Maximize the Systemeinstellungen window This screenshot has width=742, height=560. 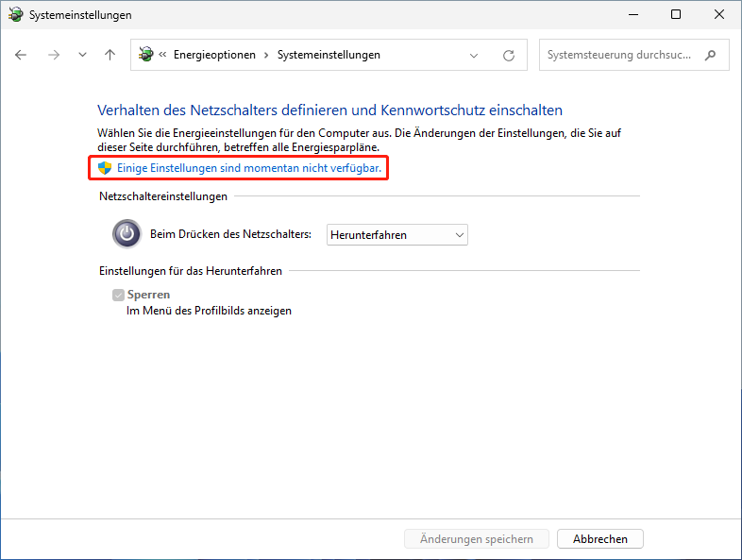(676, 15)
